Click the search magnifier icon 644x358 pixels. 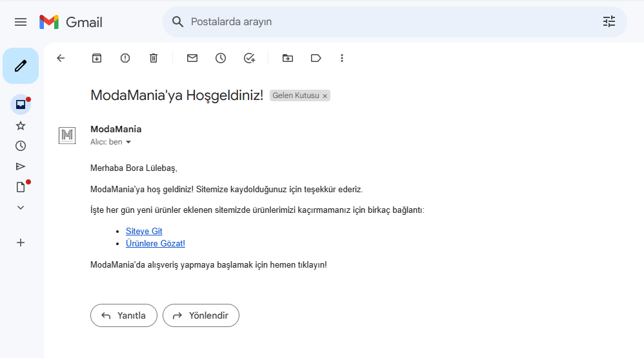point(177,22)
